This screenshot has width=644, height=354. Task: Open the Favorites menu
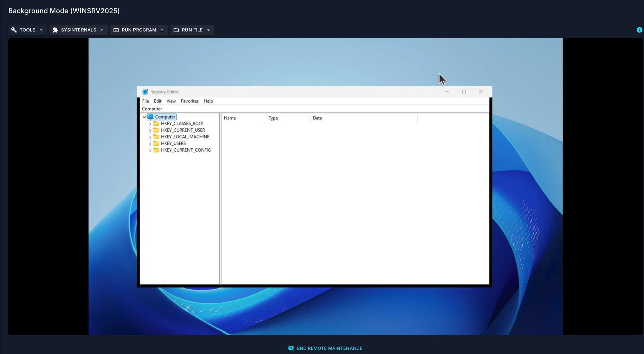tap(190, 101)
